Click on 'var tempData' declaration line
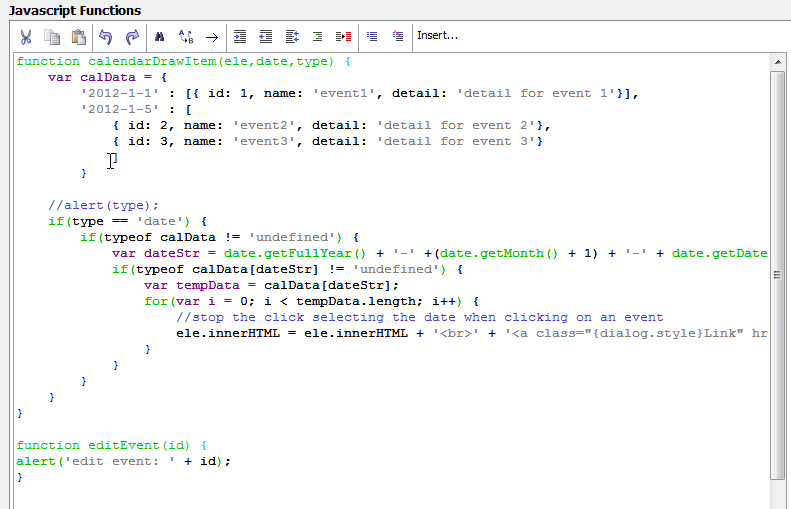 pos(271,286)
